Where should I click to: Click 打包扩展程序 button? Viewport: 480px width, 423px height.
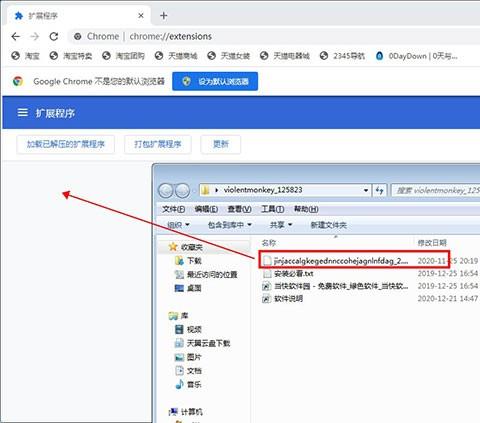(158, 144)
